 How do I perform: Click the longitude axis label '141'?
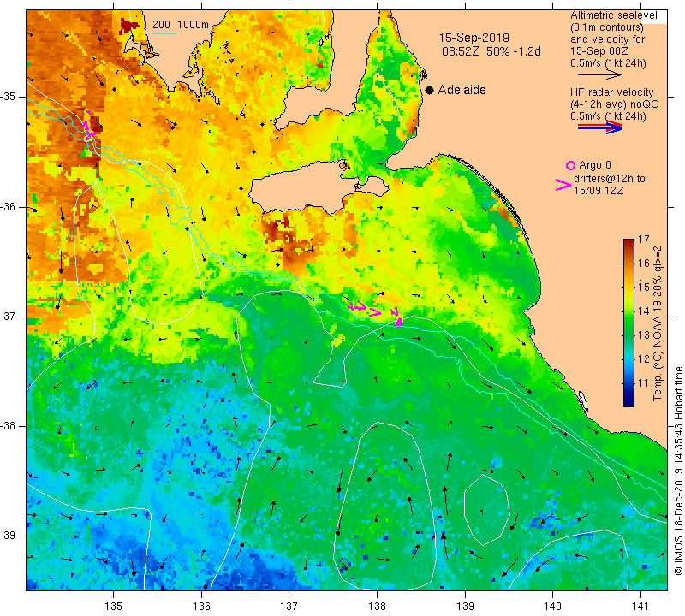(x=640, y=607)
